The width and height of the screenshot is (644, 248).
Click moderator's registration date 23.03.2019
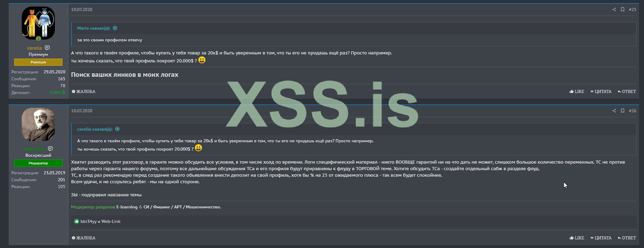point(55,173)
